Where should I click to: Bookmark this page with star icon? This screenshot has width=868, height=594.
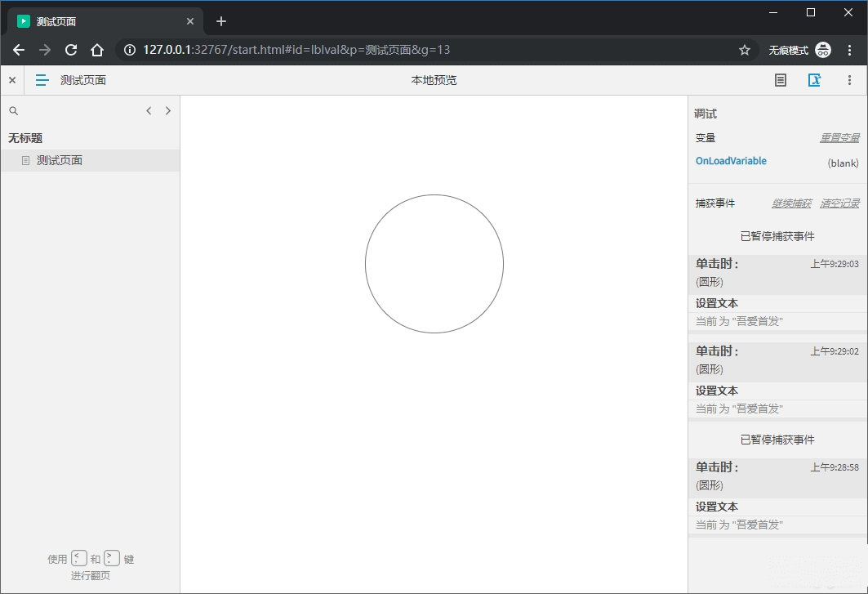745,50
